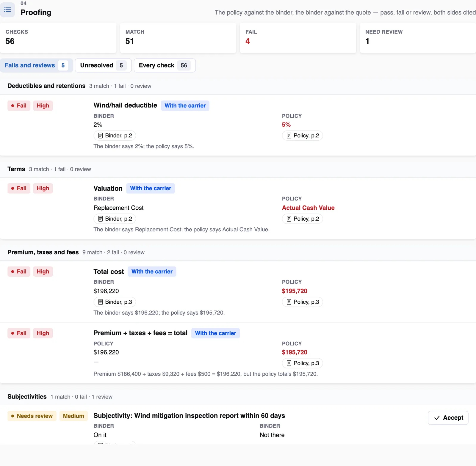Image resolution: width=476 pixels, height=466 pixels.
Task: Switch to the Fails and reviews tab
Action: coord(36,65)
